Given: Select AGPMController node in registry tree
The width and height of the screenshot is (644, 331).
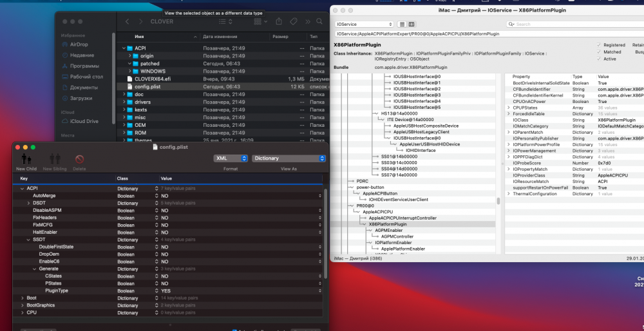Looking at the screenshot, I should [397, 236].
